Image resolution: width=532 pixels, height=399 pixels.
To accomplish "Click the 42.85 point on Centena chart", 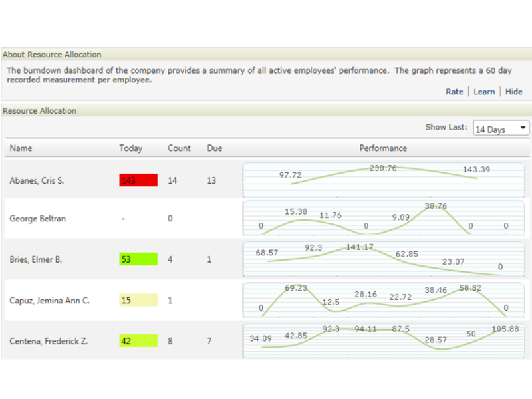I will pyautogui.click(x=295, y=336).
